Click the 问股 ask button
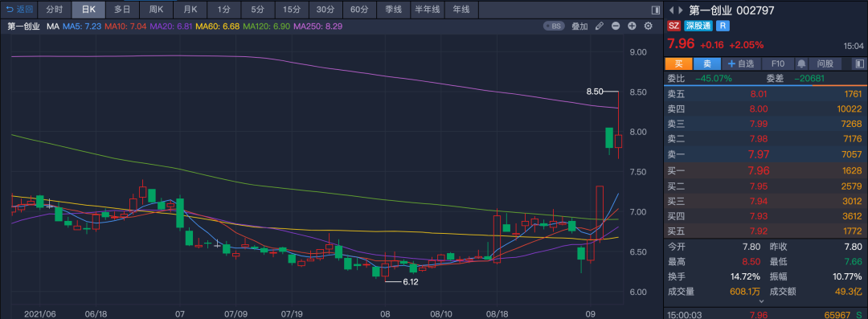This screenshot has height=319, width=868. point(825,63)
